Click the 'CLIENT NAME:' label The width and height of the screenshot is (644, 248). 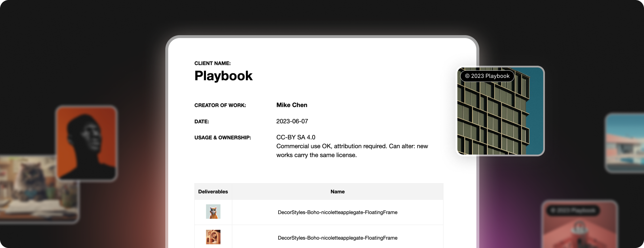click(213, 63)
